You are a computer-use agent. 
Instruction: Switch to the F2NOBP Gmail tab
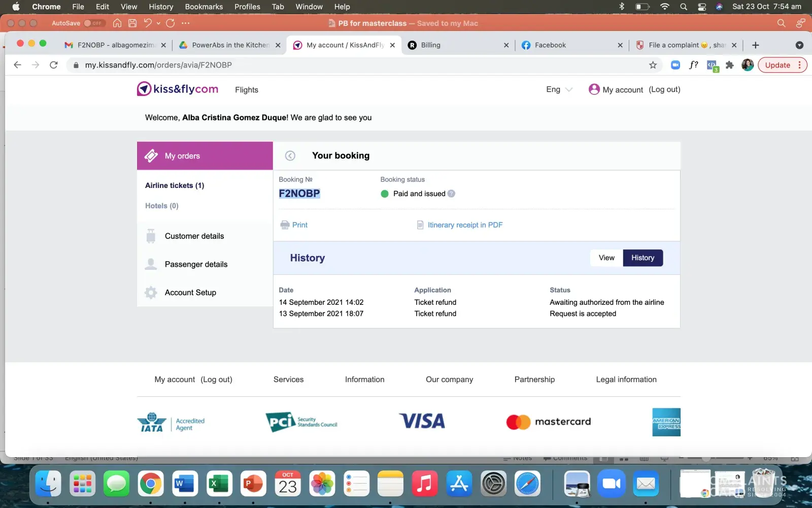(x=116, y=45)
